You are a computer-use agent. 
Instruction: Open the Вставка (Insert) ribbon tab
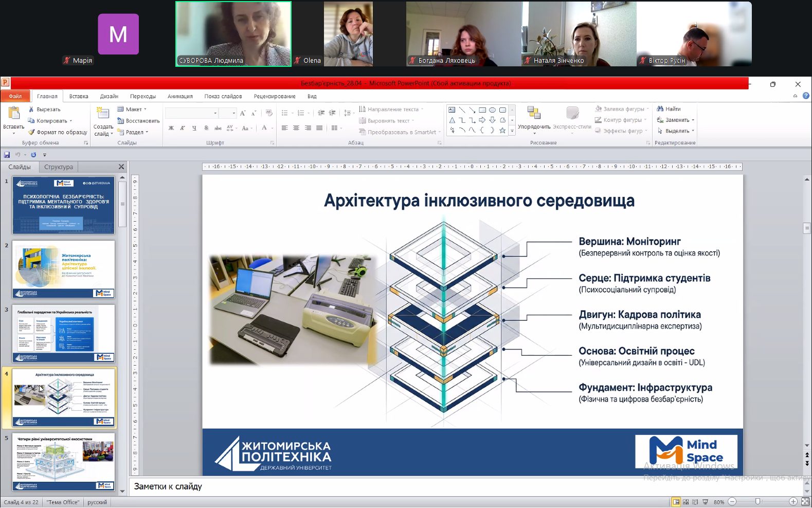click(x=79, y=96)
